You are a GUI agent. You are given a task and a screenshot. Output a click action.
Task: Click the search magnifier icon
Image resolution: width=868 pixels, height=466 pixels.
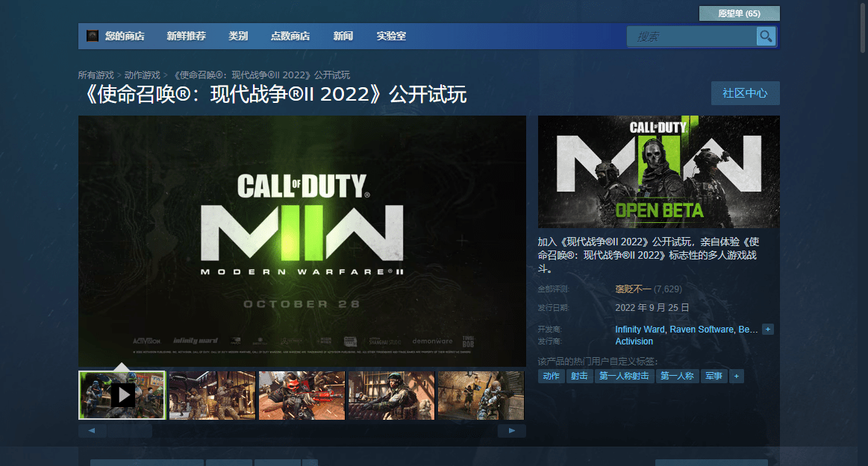766,37
